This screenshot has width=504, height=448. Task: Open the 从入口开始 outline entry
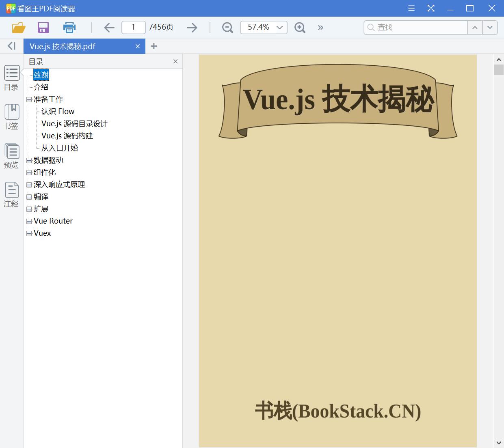coord(60,148)
